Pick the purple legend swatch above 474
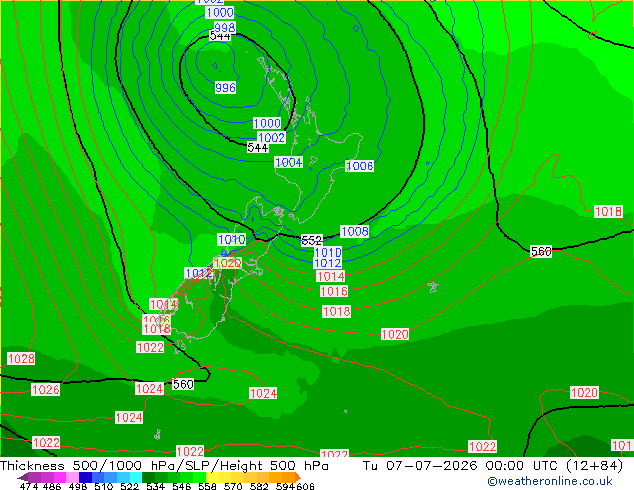 point(34,477)
